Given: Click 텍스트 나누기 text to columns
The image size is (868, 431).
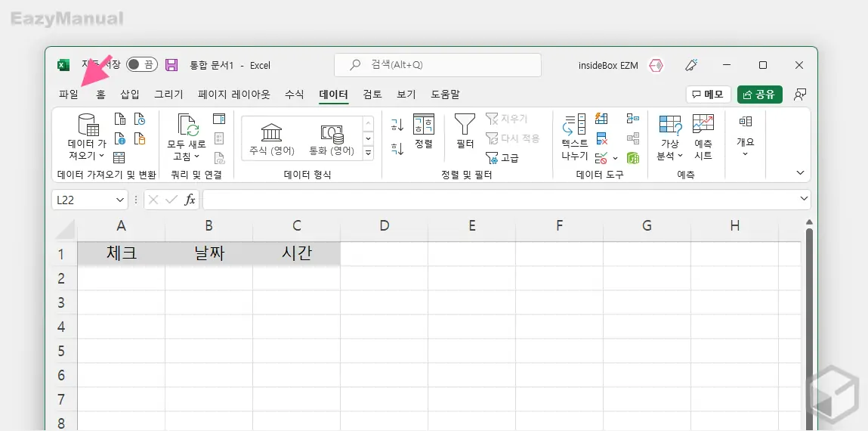Looking at the screenshot, I should (575, 138).
